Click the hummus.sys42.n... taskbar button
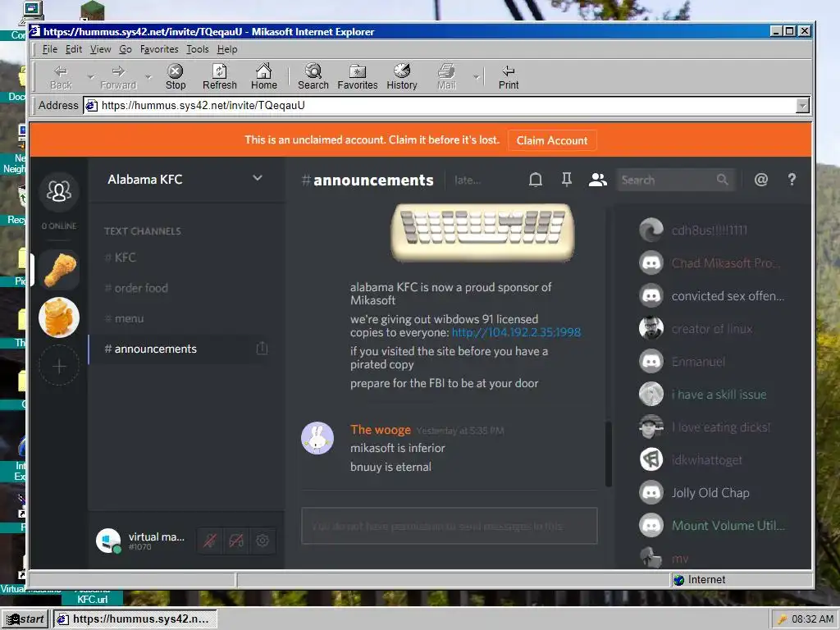The height and width of the screenshot is (630, 840). pyautogui.click(x=135, y=619)
